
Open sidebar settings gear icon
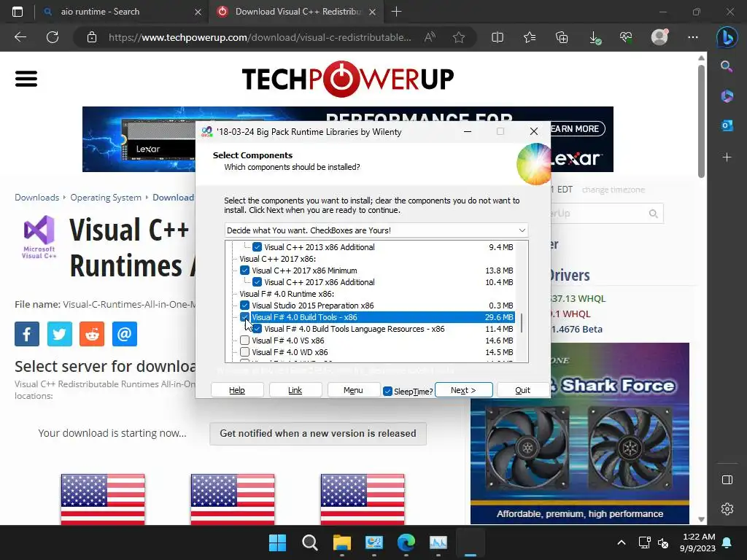pos(727,509)
